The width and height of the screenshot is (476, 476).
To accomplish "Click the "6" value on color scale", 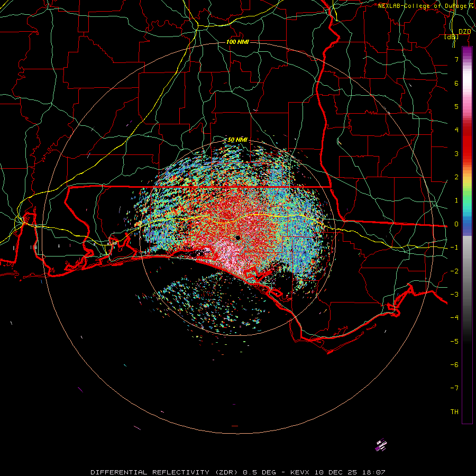I will [456, 83].
